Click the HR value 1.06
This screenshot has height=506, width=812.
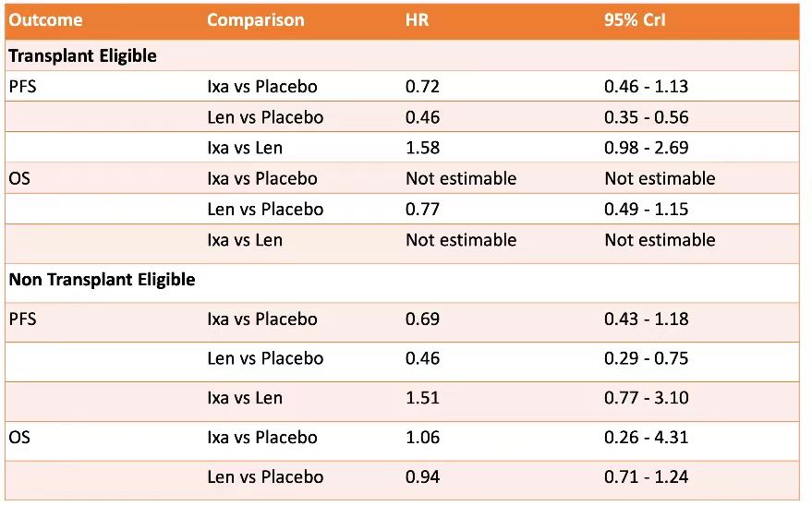(x=422, y=438)
